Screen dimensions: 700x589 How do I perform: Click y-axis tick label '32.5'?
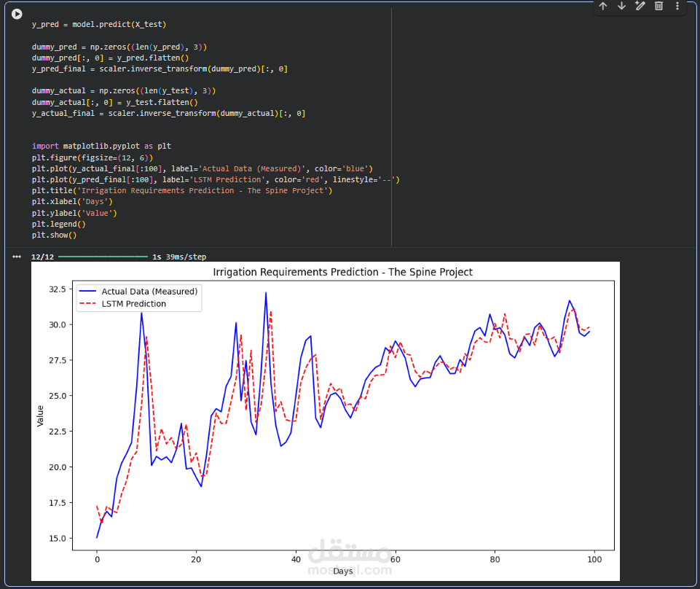(x=57, y=289)
